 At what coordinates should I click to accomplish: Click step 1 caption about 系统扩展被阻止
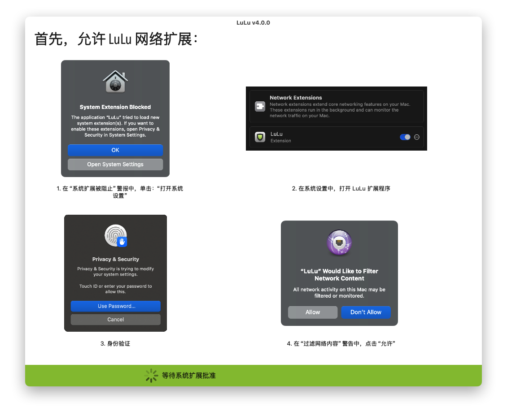tap(120, 192)
